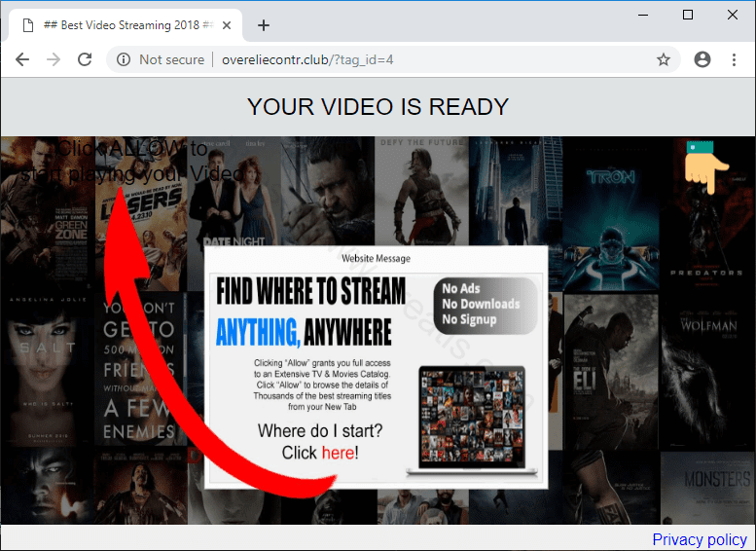Click the red 'here' link
756x551 pixels.
pos(338,453)
